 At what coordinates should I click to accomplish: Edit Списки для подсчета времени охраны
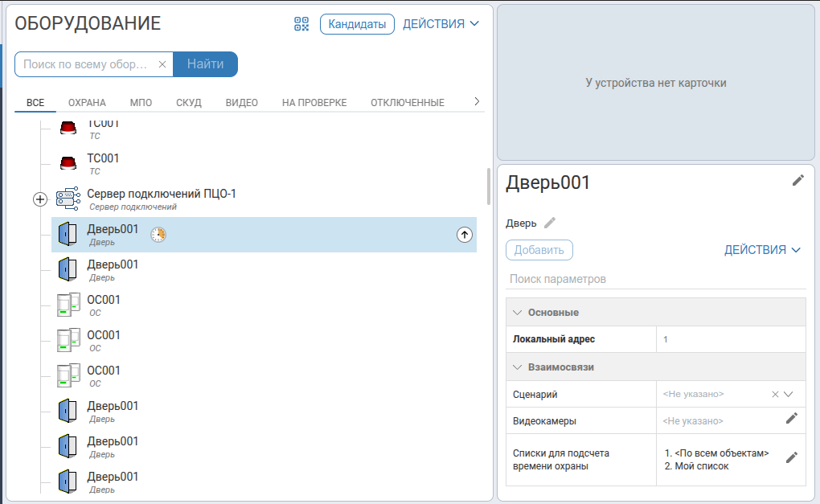pyautogui.click(x=791, y=457)
